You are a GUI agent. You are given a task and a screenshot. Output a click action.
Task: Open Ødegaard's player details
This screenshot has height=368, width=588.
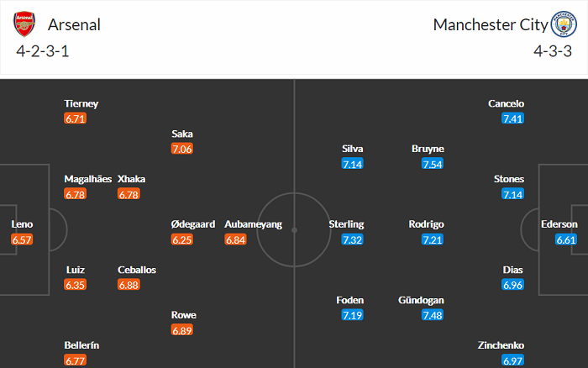click(x=192, y=224)
